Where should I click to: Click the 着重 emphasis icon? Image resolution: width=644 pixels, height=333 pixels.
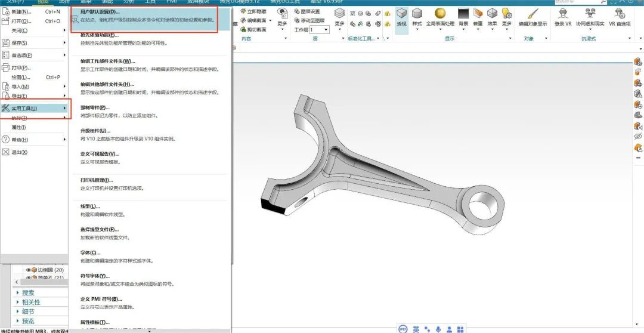pyautogui.click(x=478, y=13)
